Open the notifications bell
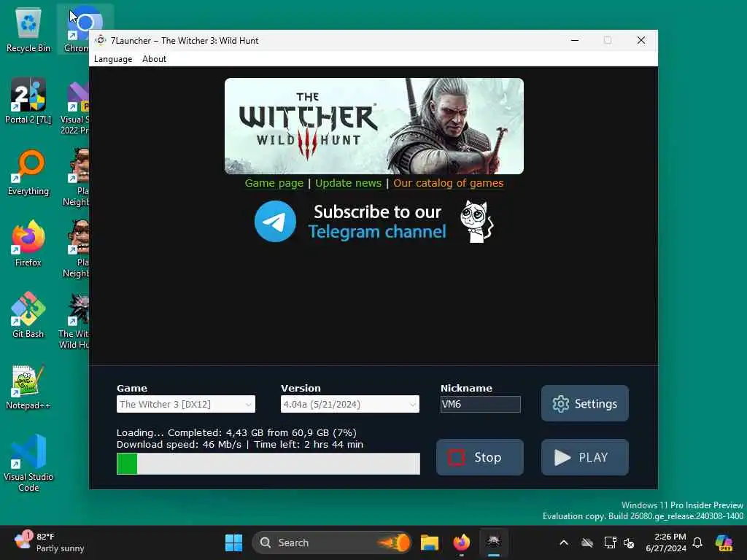 [697, 542]
